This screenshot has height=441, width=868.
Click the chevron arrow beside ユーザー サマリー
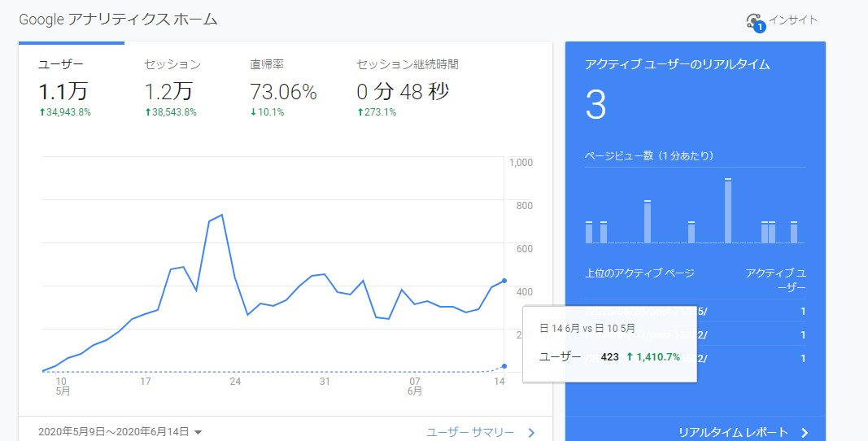pyautogui.click(x=531, y=433)
